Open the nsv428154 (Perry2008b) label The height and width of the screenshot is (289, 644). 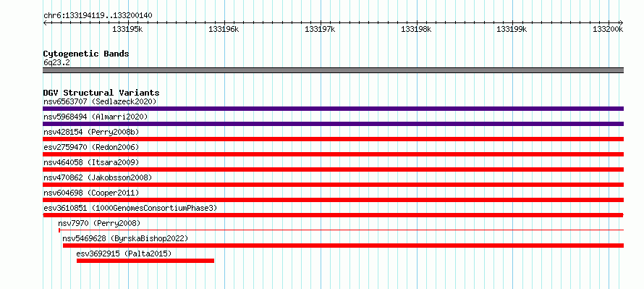91,132
